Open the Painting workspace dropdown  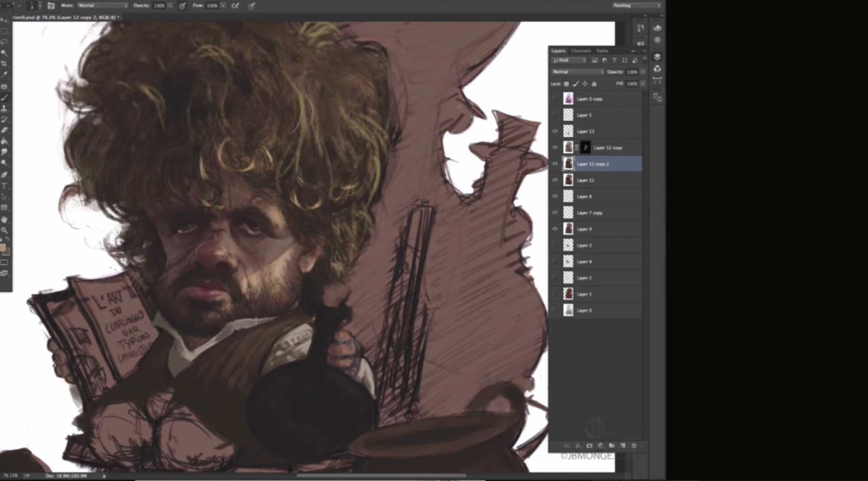pos(637,5)
